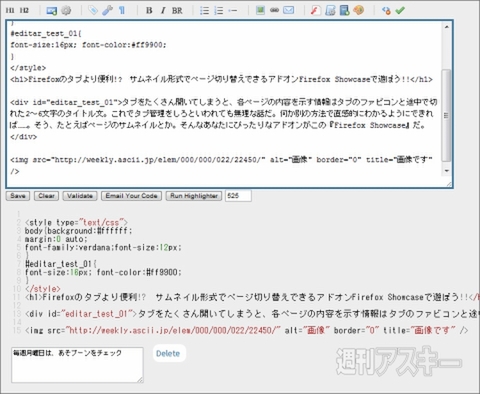The height and width of the screenshot is (394, 480).
Task: Click the note textarea with Japanese text
Action: pos(77,365)
